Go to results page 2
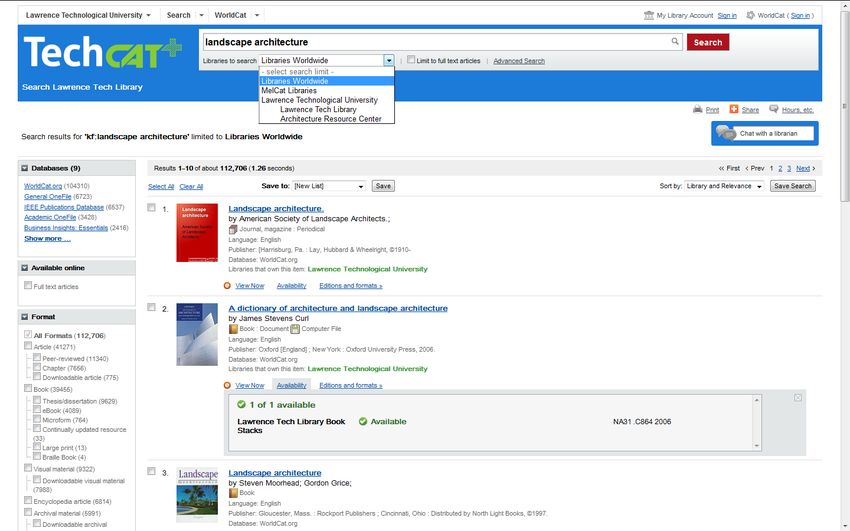The image size is (850, 531). 780,169
